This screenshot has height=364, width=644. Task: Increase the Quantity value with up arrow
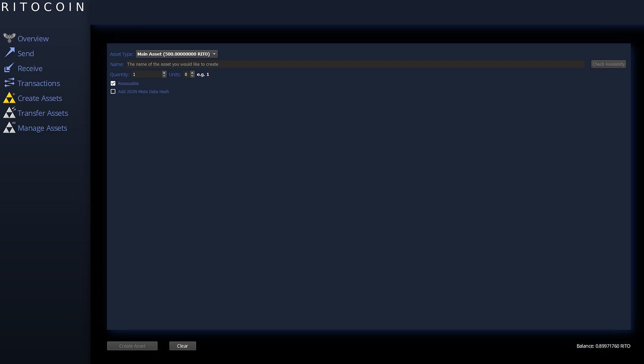(164, 72)
